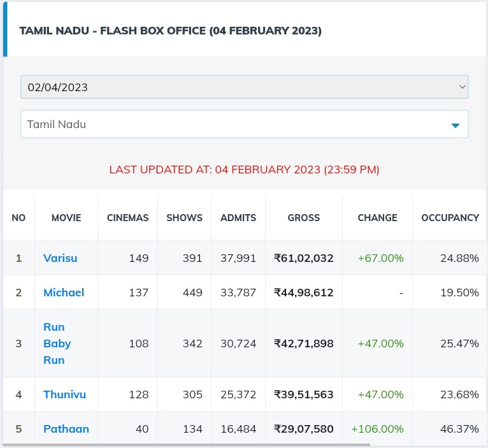Click the CHANGE column header

click(377, 217)
